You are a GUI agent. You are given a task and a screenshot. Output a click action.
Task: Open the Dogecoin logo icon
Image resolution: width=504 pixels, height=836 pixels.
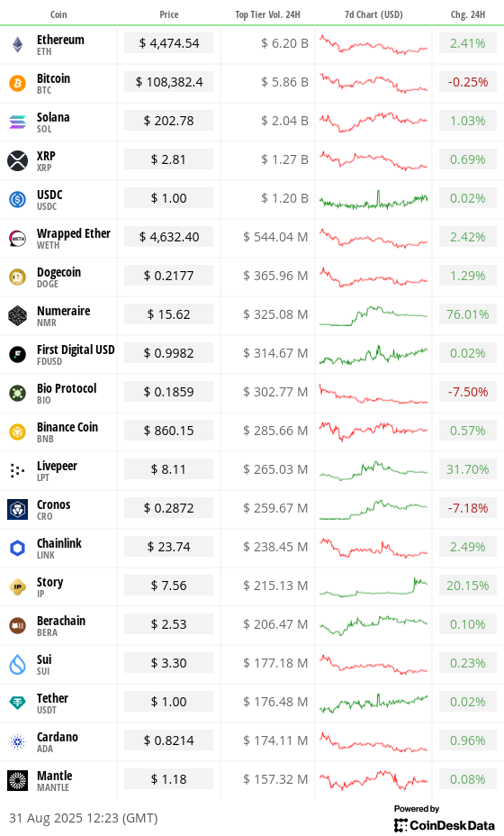[x=18, y=277]
